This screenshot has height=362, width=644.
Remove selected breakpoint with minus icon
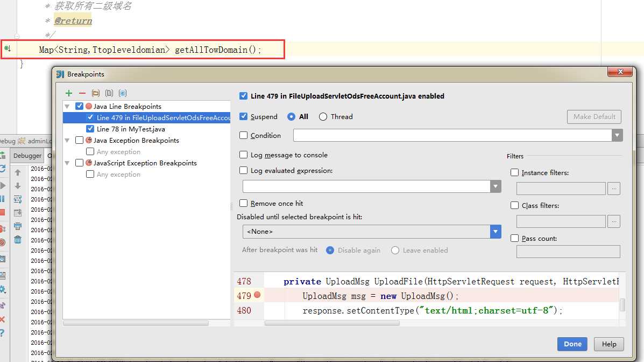click(82, 93)
